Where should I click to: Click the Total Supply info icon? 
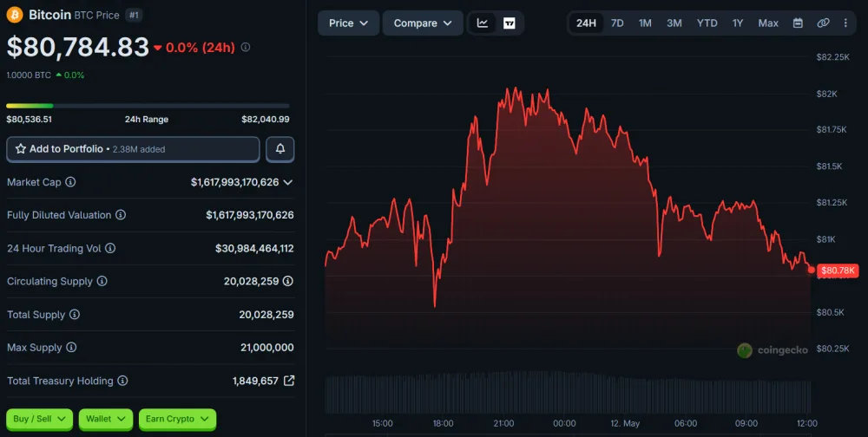point(74,314)
